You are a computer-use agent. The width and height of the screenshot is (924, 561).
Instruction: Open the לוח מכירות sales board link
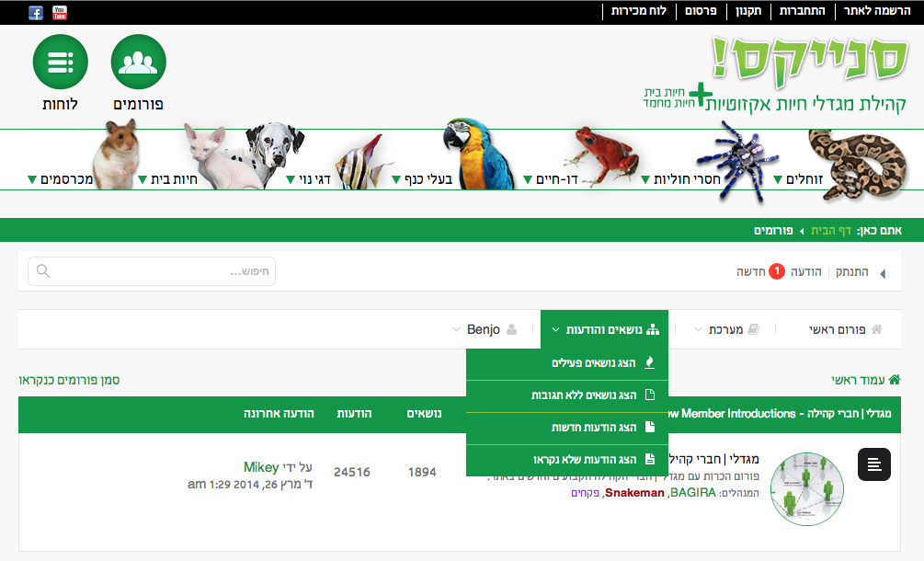[639, 11]
